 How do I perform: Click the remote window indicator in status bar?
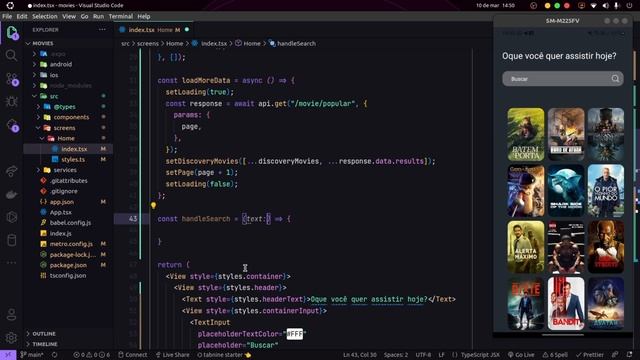coord(8,355)
